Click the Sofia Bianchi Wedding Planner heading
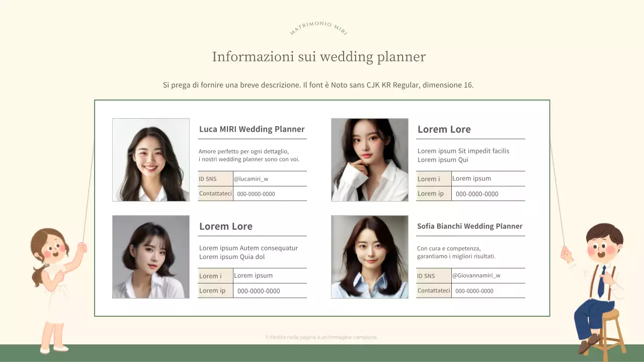644x362 pixels. [469, 226]
